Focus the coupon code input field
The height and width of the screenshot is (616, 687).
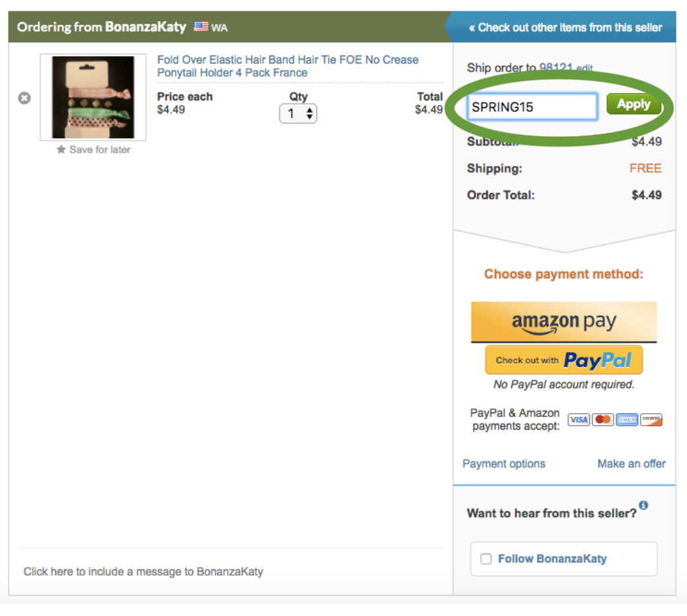(532, 106)
